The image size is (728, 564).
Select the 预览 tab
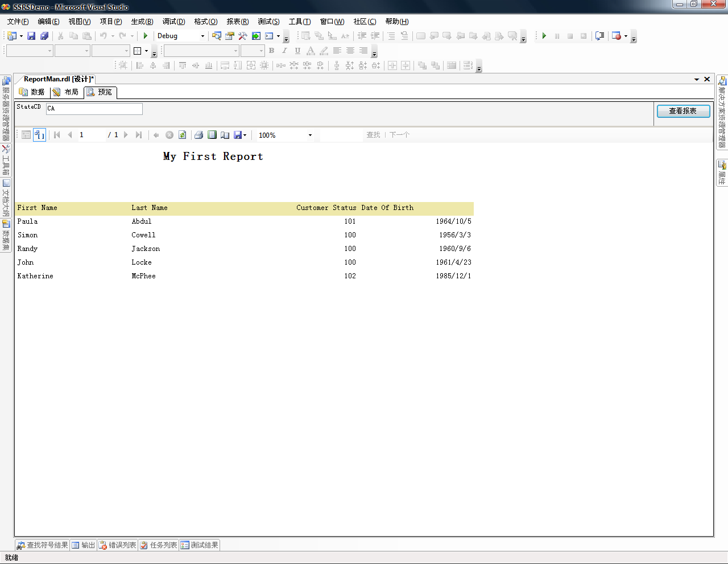100,92
